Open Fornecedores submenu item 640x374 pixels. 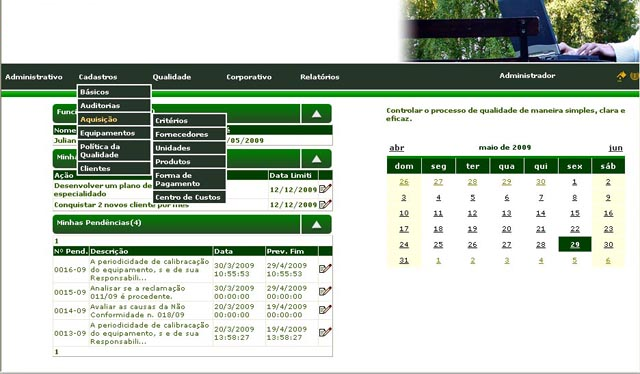tap(189, 134)
